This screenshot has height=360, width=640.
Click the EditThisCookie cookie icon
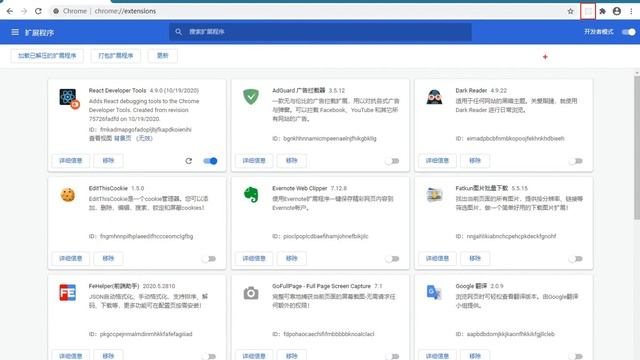(68, 195)
